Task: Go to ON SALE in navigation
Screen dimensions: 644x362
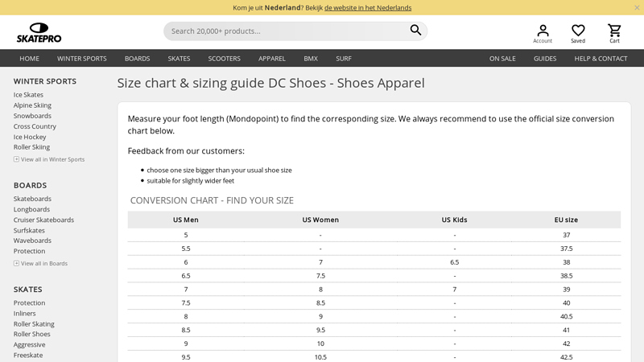Action: coord(502,58)
